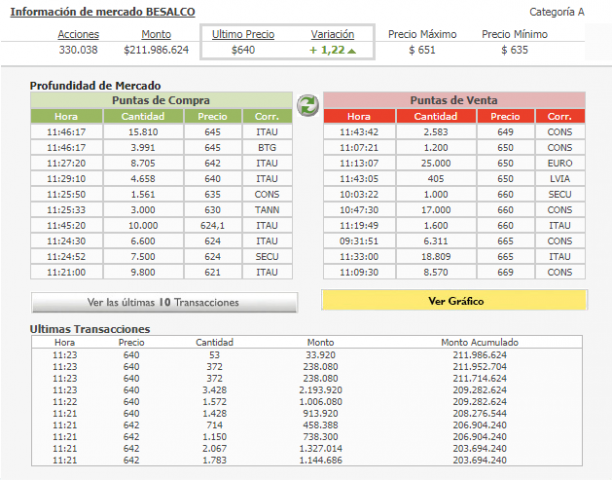Click sell quantity 6.311 cell
612x480 pixels.
click(x=436, y=241)
